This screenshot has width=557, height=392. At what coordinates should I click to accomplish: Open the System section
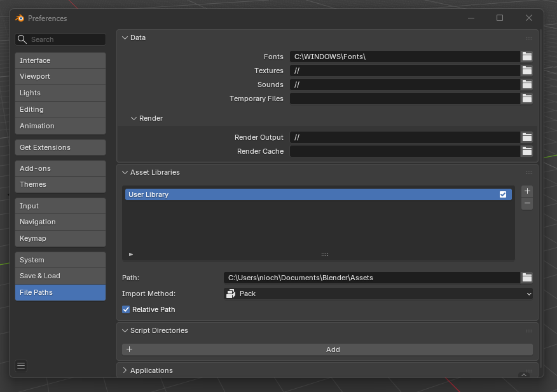click(60, 260)
